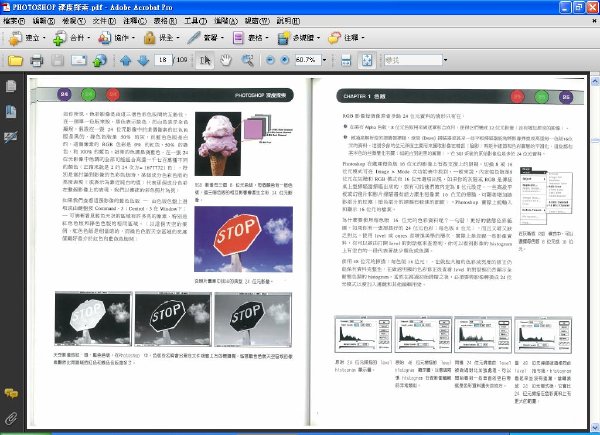Open the Bookmarks panel in navigation pane
600x435 pixels.
pyautogui.click(x=11, y=111)
